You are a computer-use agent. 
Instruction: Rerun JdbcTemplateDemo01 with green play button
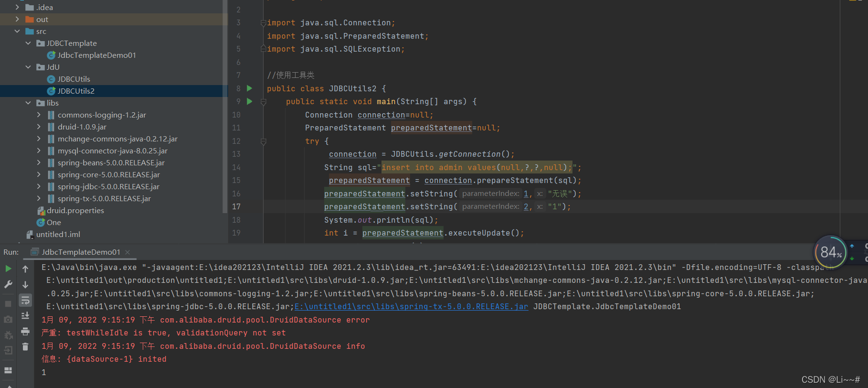coord(8,269)
